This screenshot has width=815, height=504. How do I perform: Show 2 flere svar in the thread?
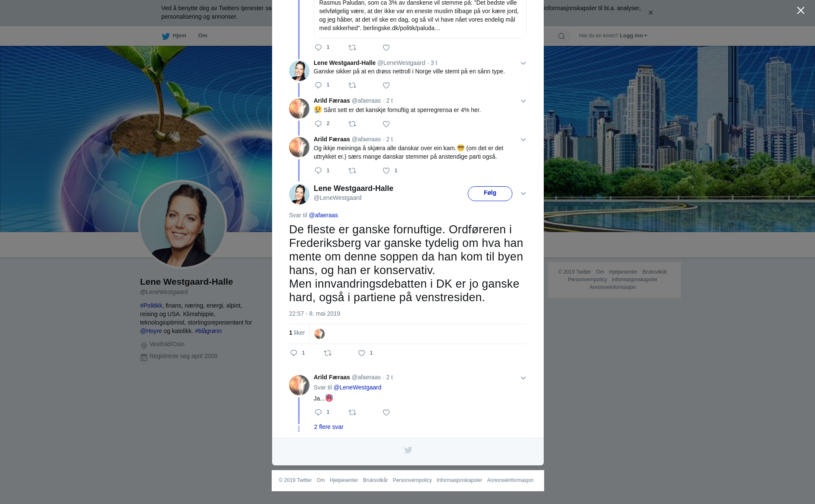point(329,427)
